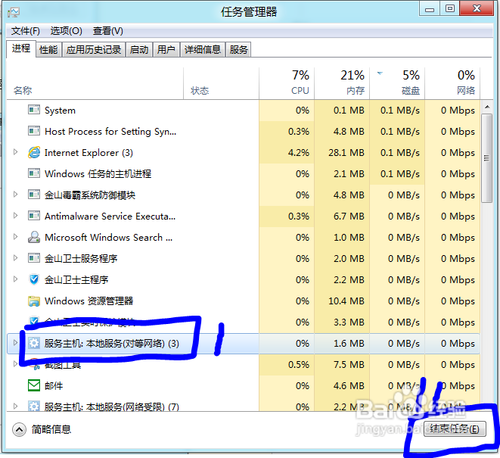The height and width of the screenshot is (458, 500).
Task: Switch to the 服务 tab
Action: click(x=239, y=50)
